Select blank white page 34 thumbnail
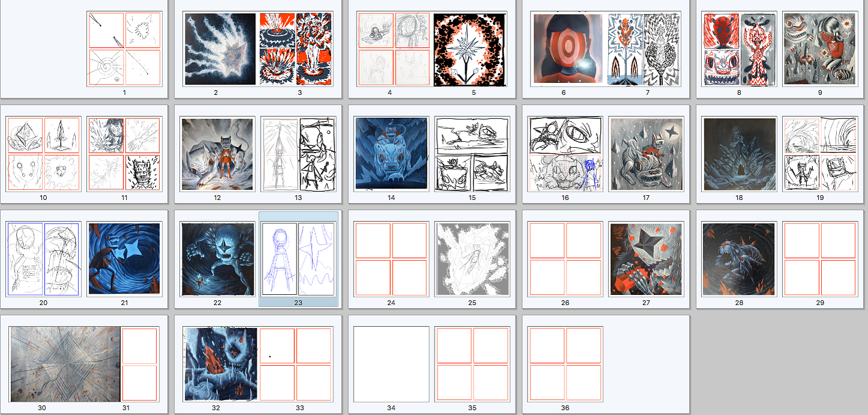Viewport: 868px width, 415px height. coord(391,365)
